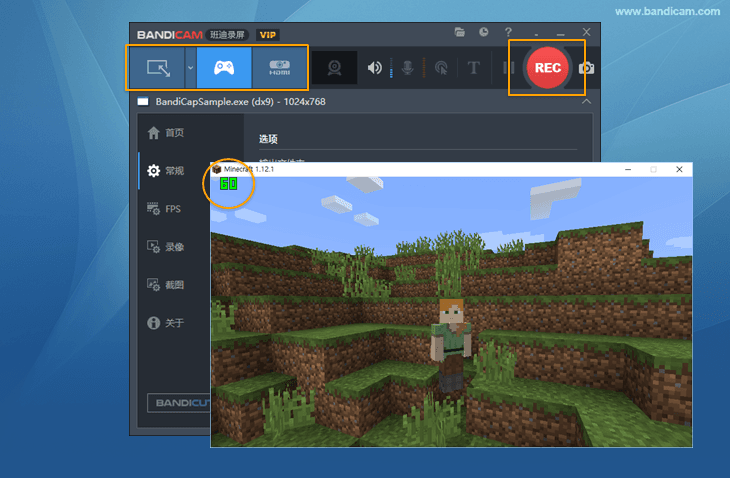Image resolution: width=730 pixels, height=478 pixels.
Task: Click Minecraft 1.12.1 window title
Action: pos(249,169)
